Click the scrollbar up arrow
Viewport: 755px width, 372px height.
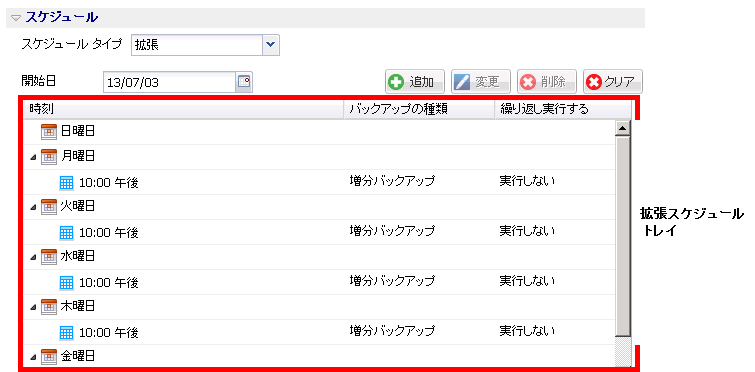pos(623,128)
